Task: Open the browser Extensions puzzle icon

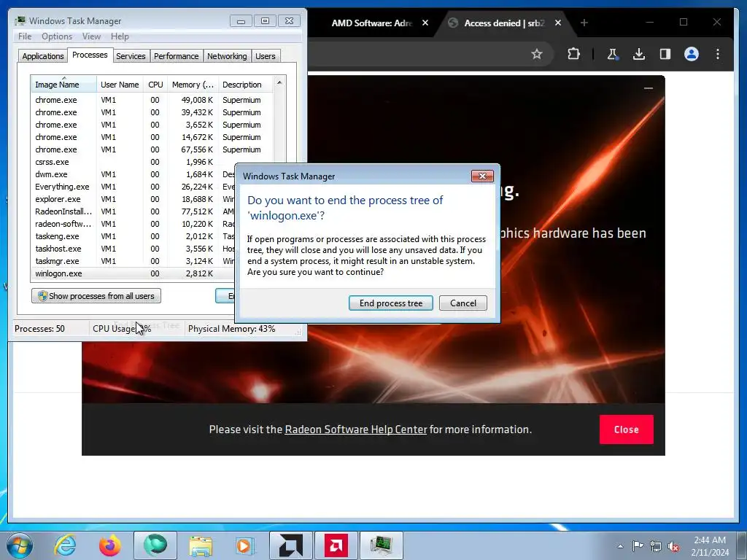Action: point(573,54)
